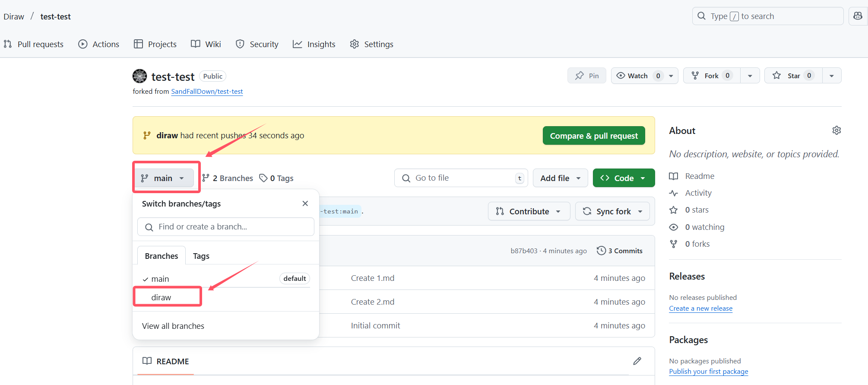Click Compare & pull request button
The height and width of the screenshot is (385, 868).
click(x=594, y=136)
